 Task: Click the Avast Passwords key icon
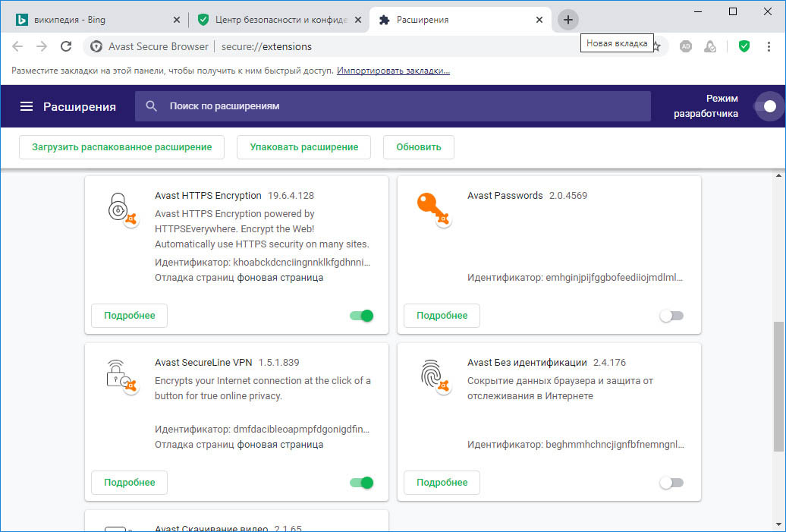coord(434,209)
